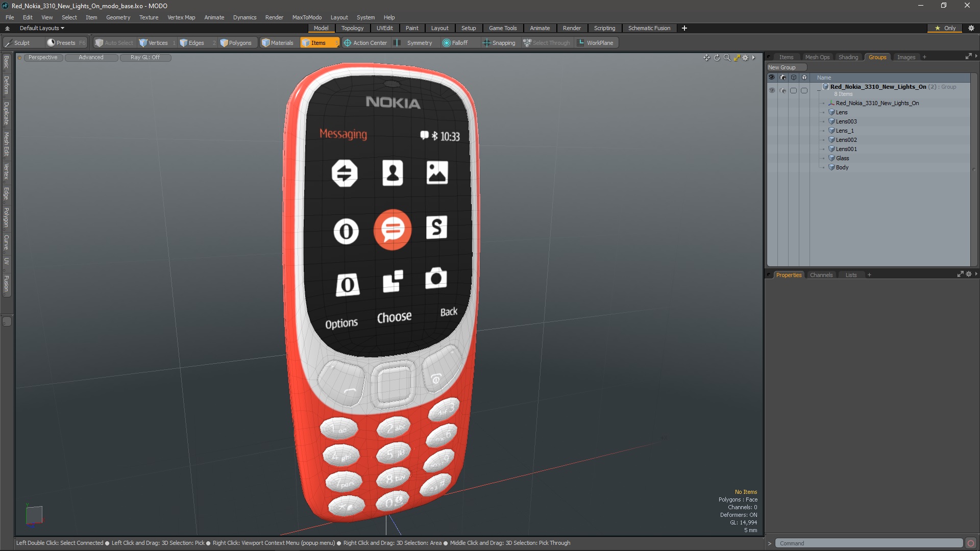
Task: Add a new layout tab with plus
Action: pos(684,28)
